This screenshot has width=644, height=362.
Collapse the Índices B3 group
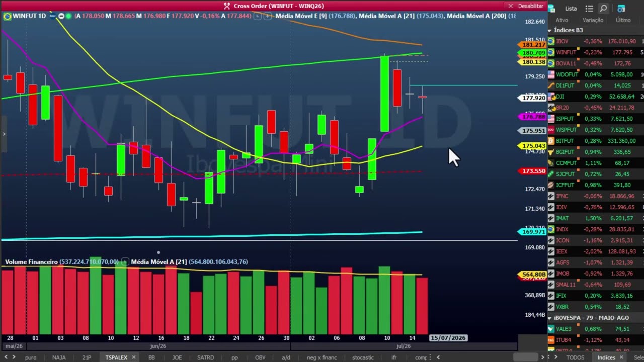550,31
